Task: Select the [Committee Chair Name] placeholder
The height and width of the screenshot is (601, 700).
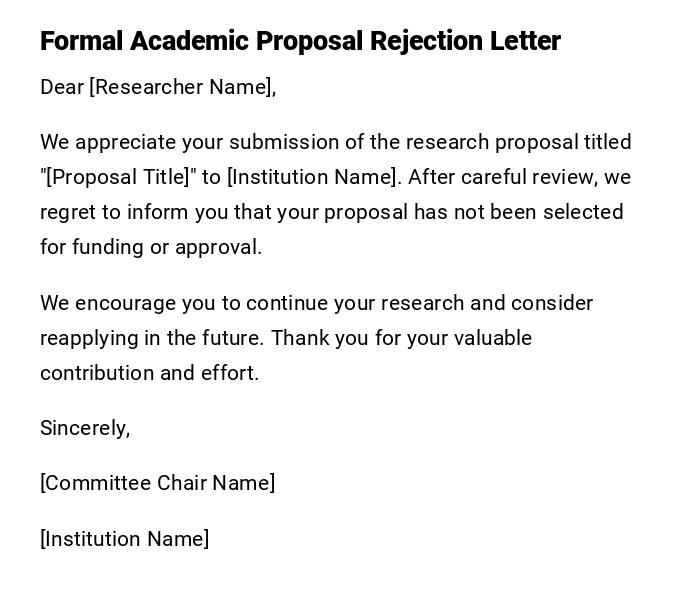Action: pyautogui.click(x=157, y=483)
